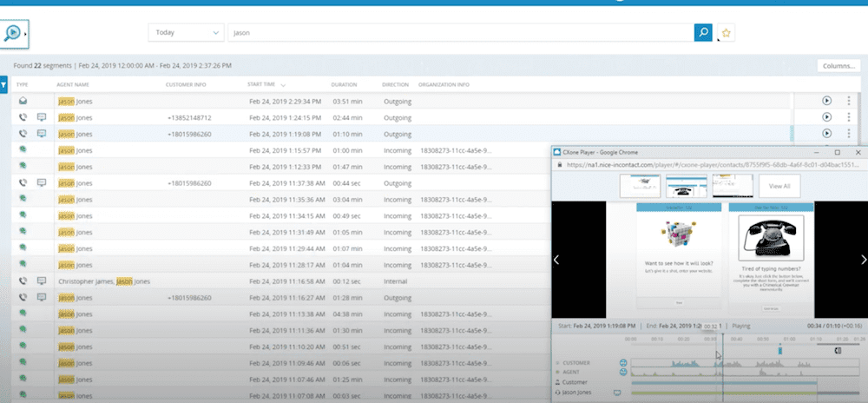Play the 1:19:08 PM segment
The width and height of the screenshot is (868, 403).
point(826,133)
